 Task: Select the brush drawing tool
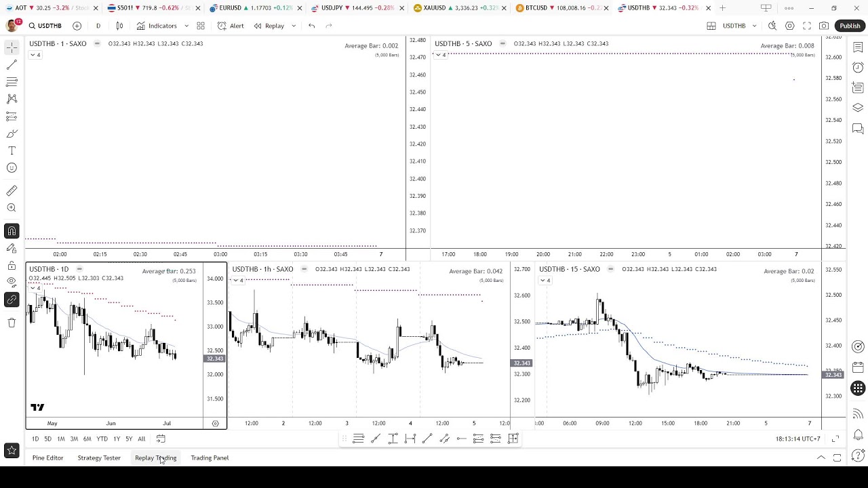click(12, 134)
